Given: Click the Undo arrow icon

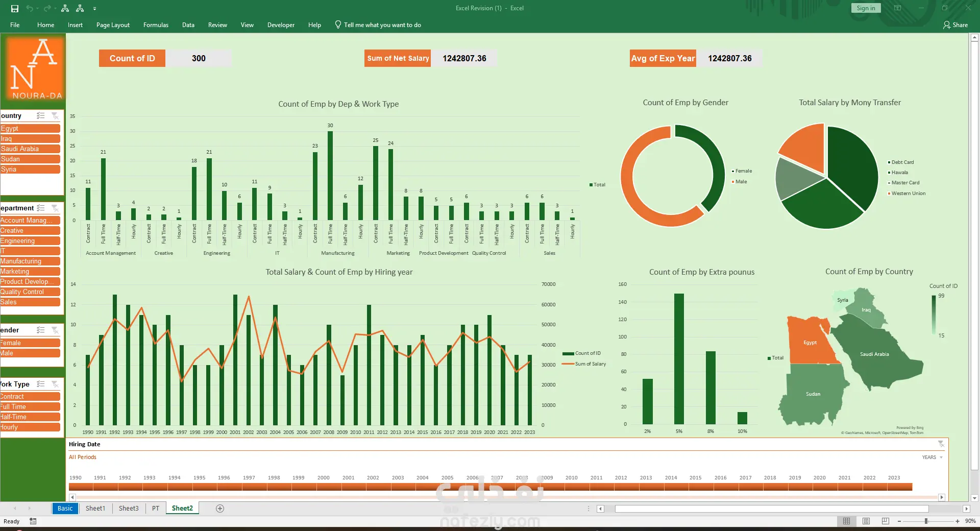Looking at the screenshot, I should (30, 8).
